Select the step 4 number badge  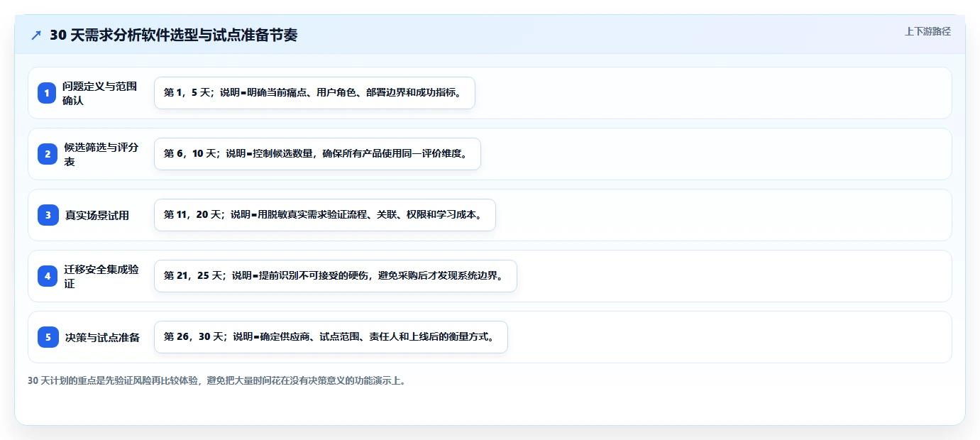tap(48, 276)
